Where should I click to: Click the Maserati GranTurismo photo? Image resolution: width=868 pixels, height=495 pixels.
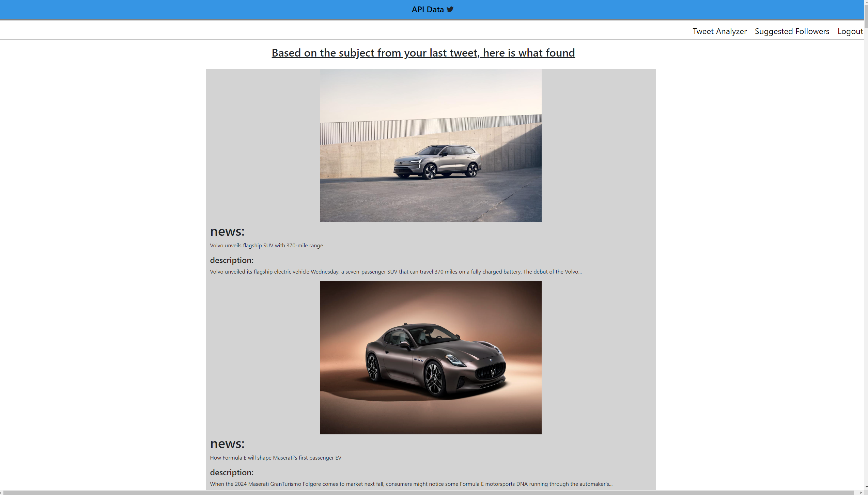coord(431,357)
